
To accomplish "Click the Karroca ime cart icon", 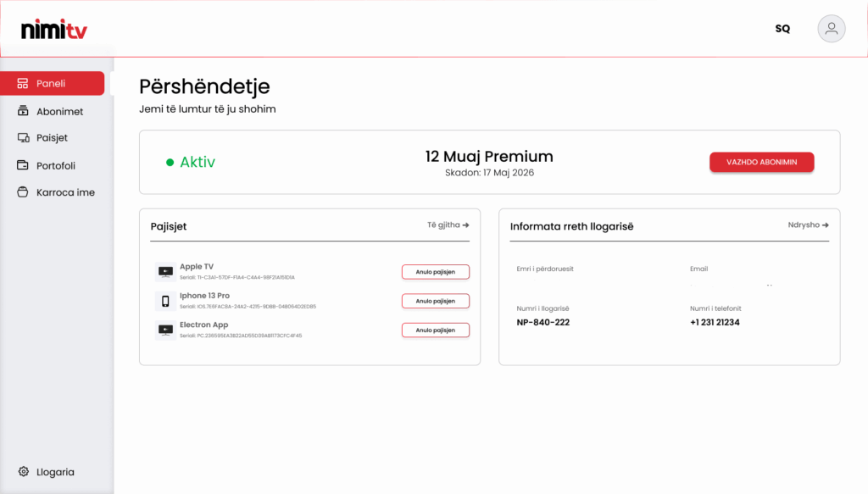I will 23,192.
